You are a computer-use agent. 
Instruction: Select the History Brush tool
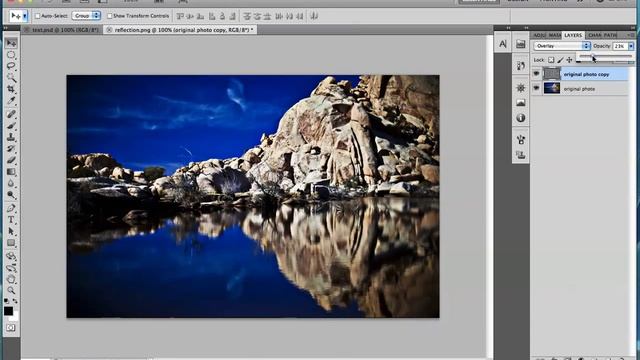[11, 149]
